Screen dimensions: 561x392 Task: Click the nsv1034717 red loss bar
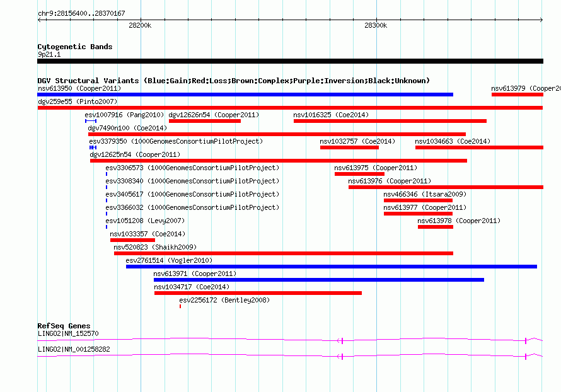pyautogui.click(x=258, y=293)
